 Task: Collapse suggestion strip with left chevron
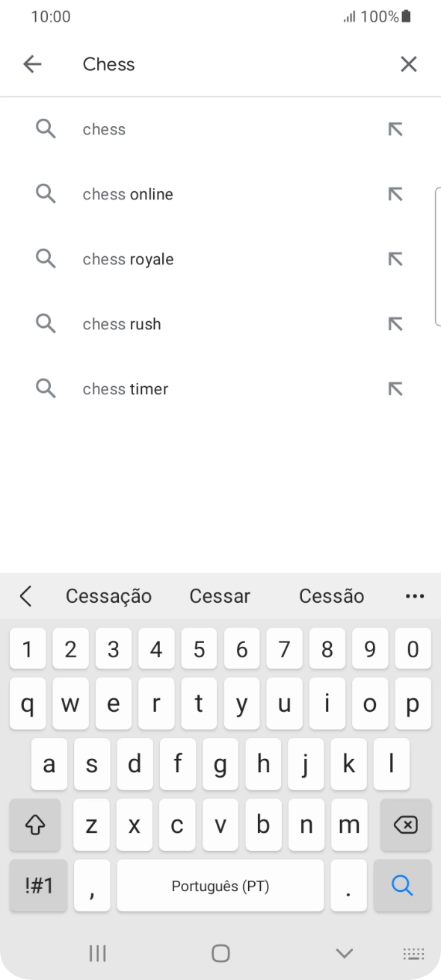tap(25, 595)
